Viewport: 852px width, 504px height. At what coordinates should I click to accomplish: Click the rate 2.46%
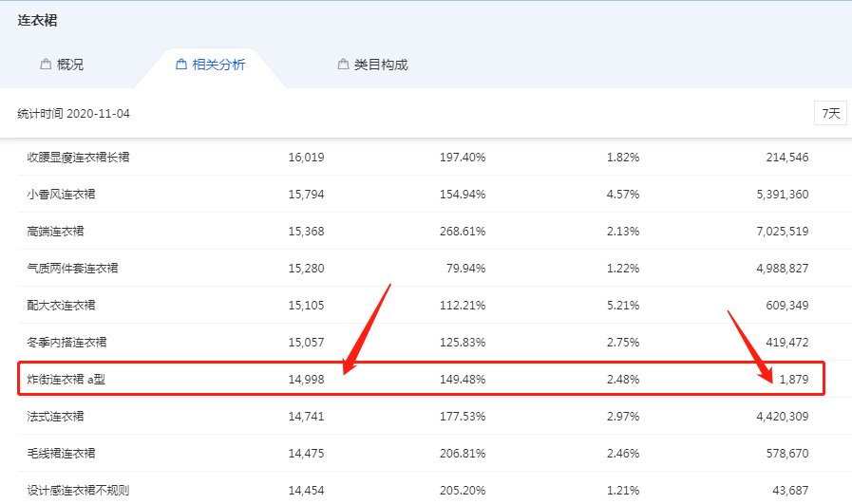click(x=623, y=453)
